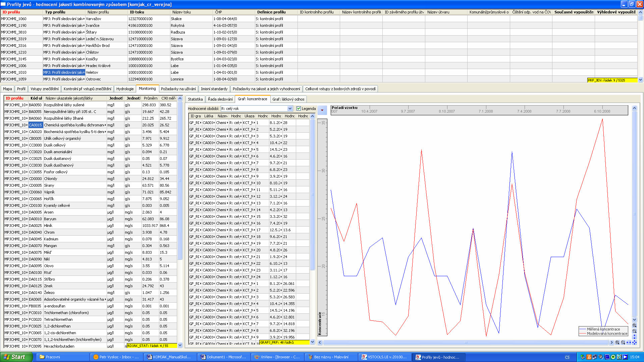Select the MPJCHMI_1006 profile row

(x=319, y=66)
